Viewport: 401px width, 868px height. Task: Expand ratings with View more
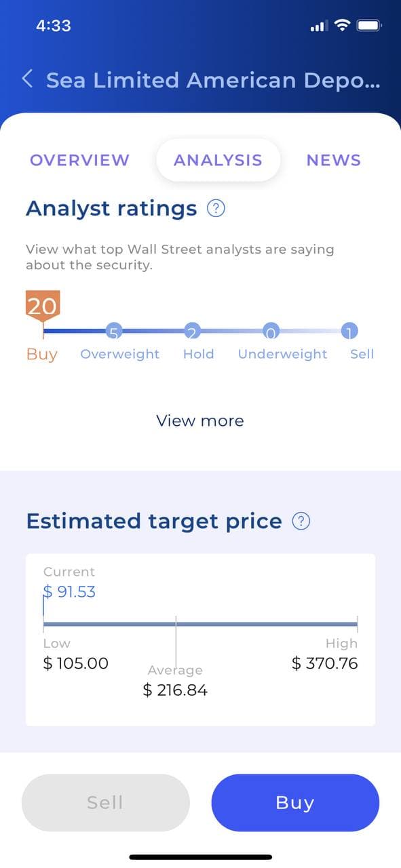200,420
